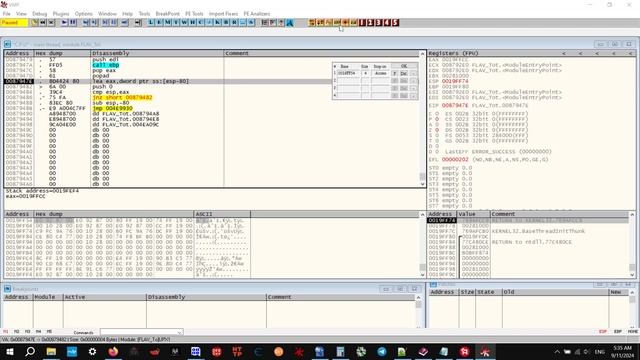Screen dimensions: 640x360
Task: Select KERNEL32.BaseThreadInitThunk stack row
Action: pyautogui.click(x=528, y=231)
